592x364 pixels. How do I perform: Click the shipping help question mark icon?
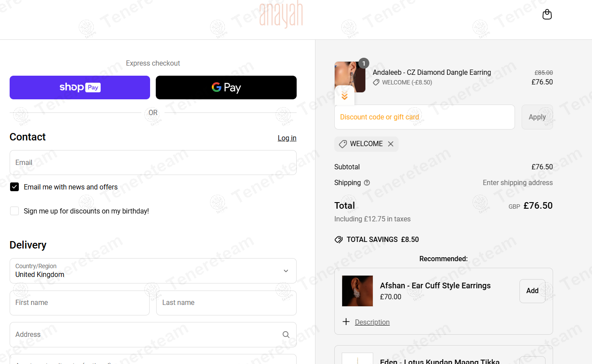click(367, 183)
